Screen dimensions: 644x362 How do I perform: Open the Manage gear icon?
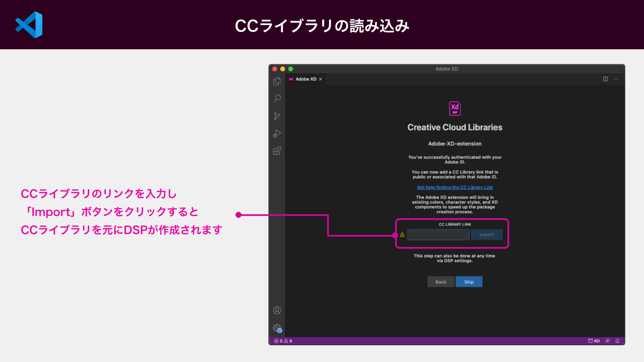277,328
